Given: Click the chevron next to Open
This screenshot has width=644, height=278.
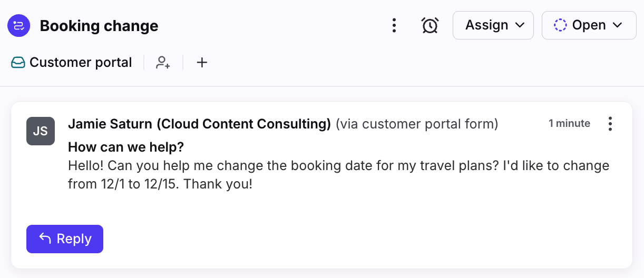Looking at the screenshot, I should 617,26.
